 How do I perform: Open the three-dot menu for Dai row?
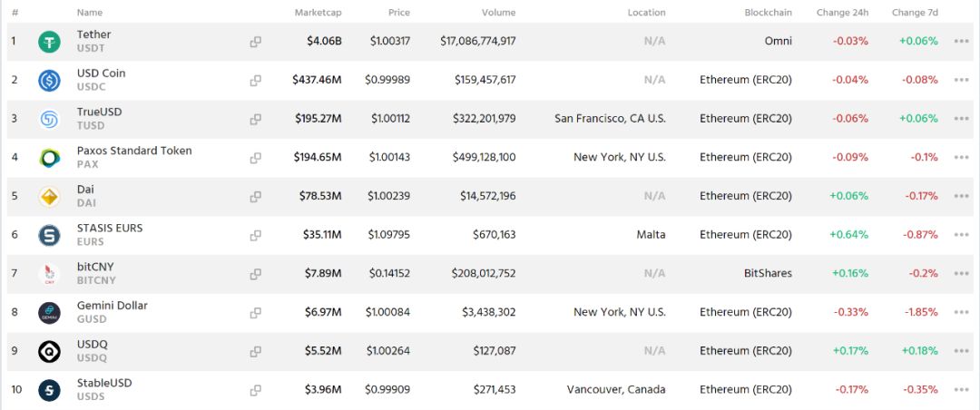tap(961, 197)
